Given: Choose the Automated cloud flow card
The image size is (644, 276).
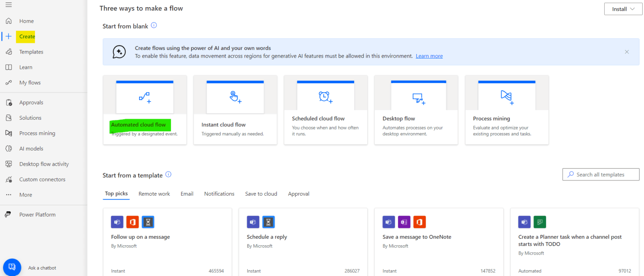Looking at the screenshot, I should pyautogui.click(x=144, y=110).
